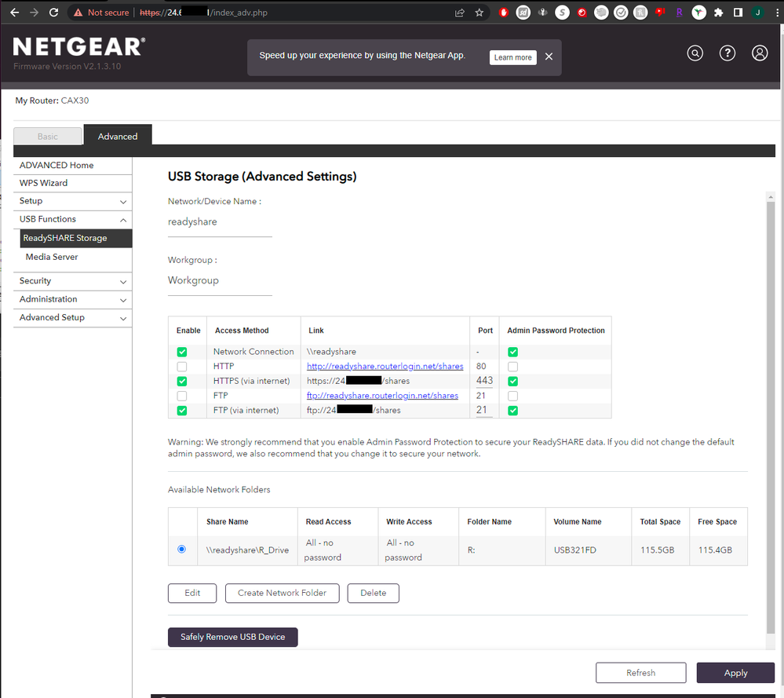Check Admin Password Protection for HTTP

512,366
